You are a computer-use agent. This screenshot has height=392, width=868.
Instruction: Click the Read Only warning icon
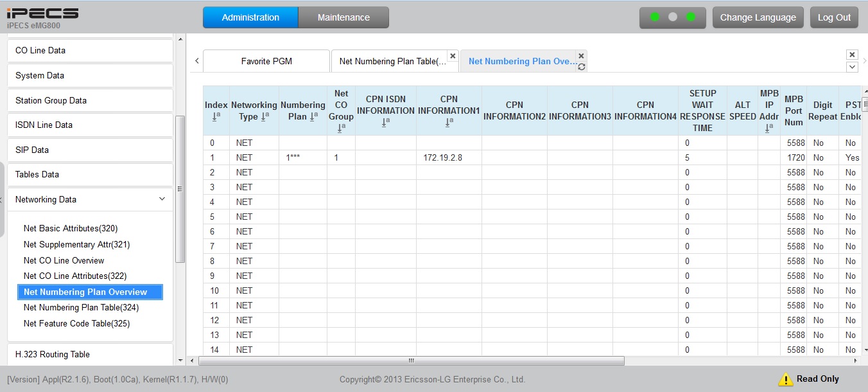pyautogui.click(x=785, y=379)
